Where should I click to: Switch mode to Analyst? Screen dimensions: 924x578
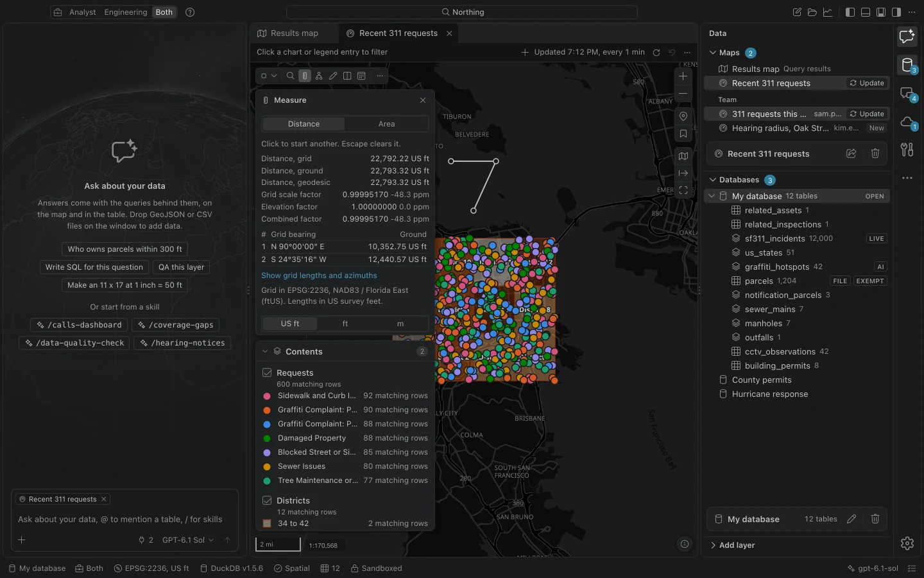83,12
